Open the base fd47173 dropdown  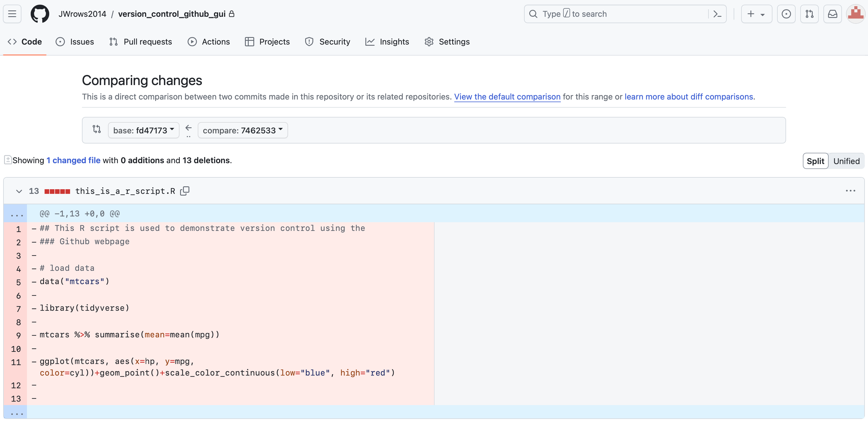click(x=144, y=130)
